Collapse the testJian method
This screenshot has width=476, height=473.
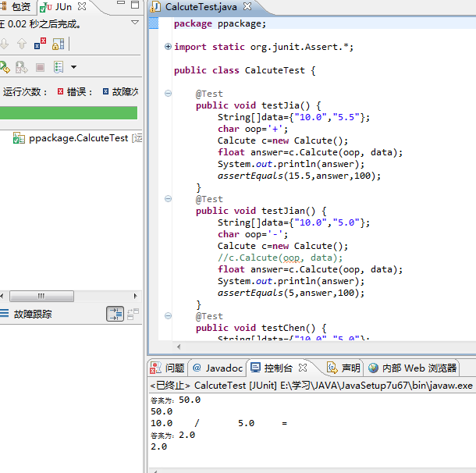coord(168,199)
